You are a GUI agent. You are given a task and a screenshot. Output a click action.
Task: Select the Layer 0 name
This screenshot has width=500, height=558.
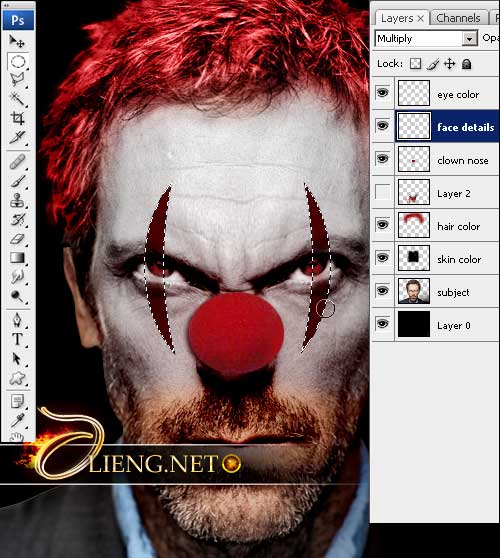coord(454,326)
